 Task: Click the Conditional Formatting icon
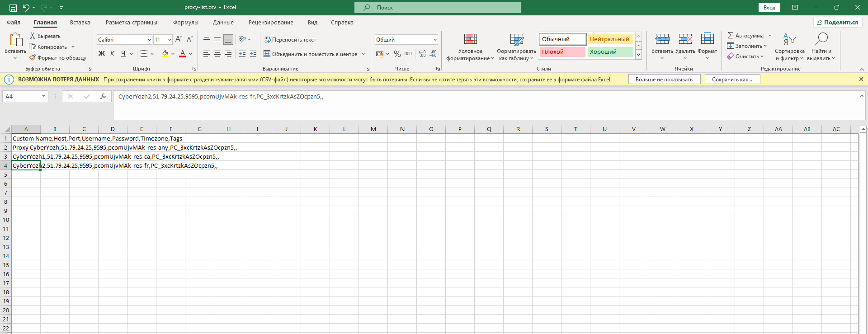point(470,39)
